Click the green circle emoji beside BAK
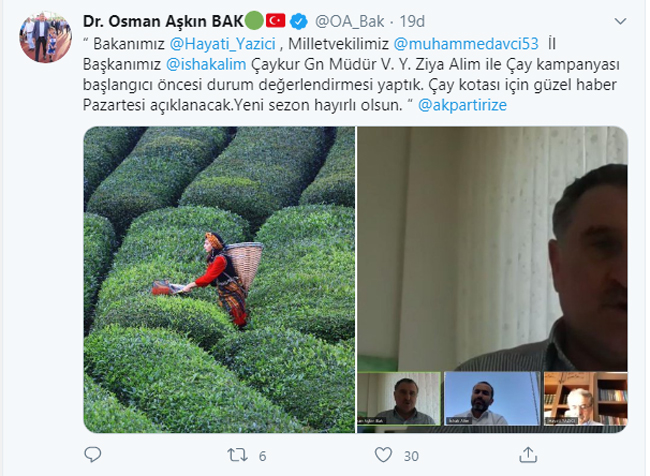Screen dimensions: 650x476 [x=254, y=21]
